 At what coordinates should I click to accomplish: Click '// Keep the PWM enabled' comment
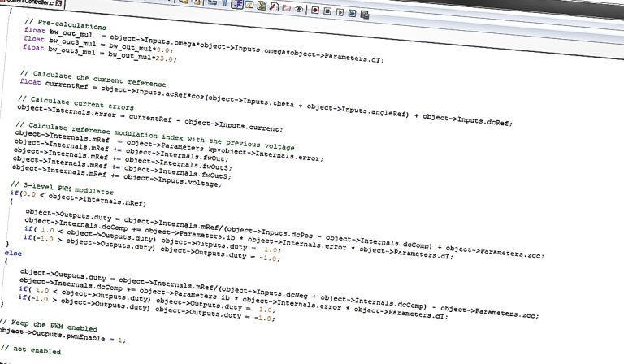click(49, 326)
